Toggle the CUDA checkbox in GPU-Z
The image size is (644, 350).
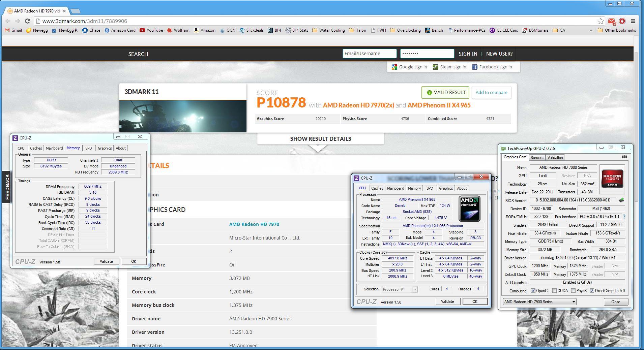click(x=554, y=291)
